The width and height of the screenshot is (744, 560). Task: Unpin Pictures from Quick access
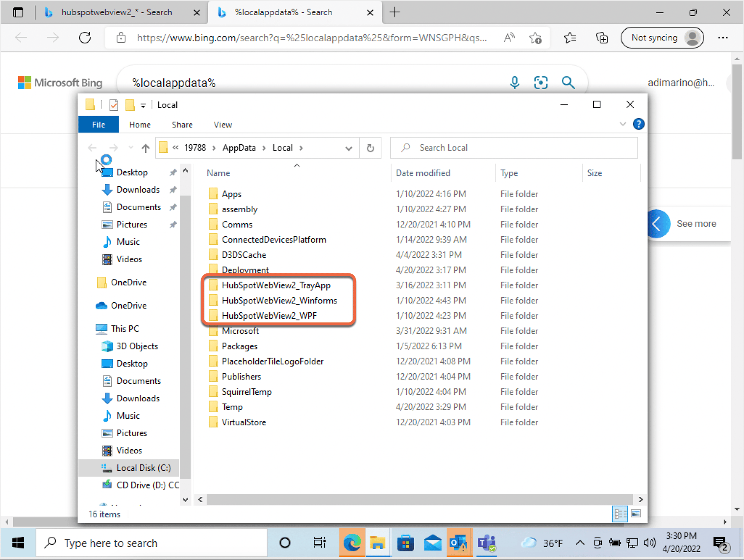173,224
